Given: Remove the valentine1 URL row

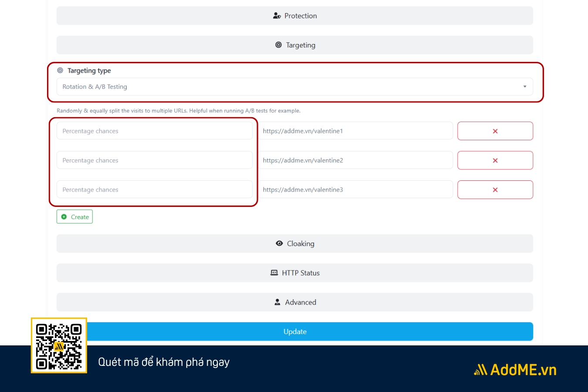Looking at the screenshot, I should tap(495, 131).
